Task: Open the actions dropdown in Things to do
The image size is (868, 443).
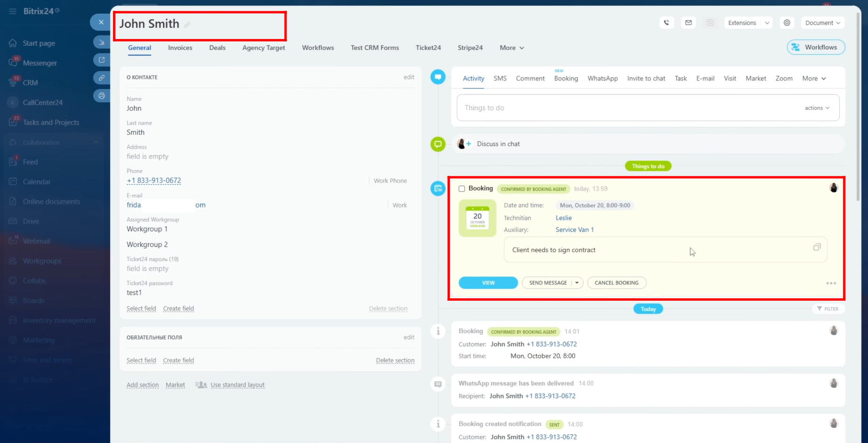Action: point(817,108)
